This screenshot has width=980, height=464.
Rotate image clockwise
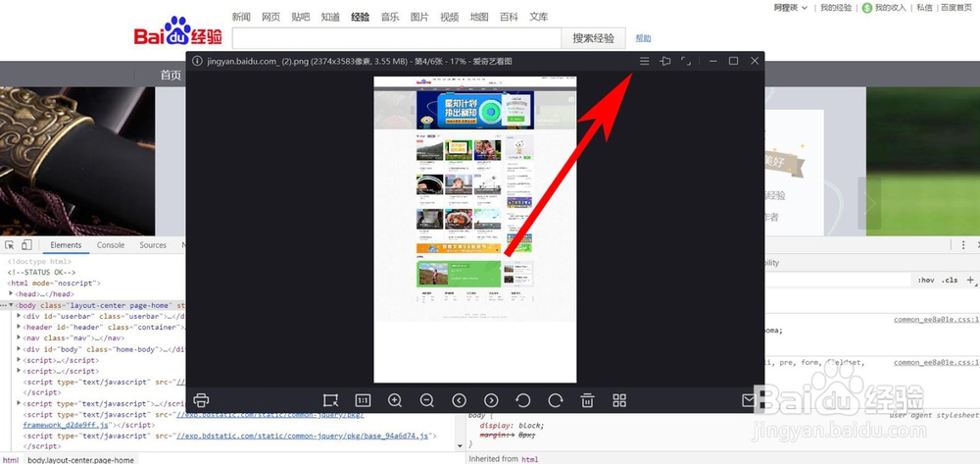point(555,400)
